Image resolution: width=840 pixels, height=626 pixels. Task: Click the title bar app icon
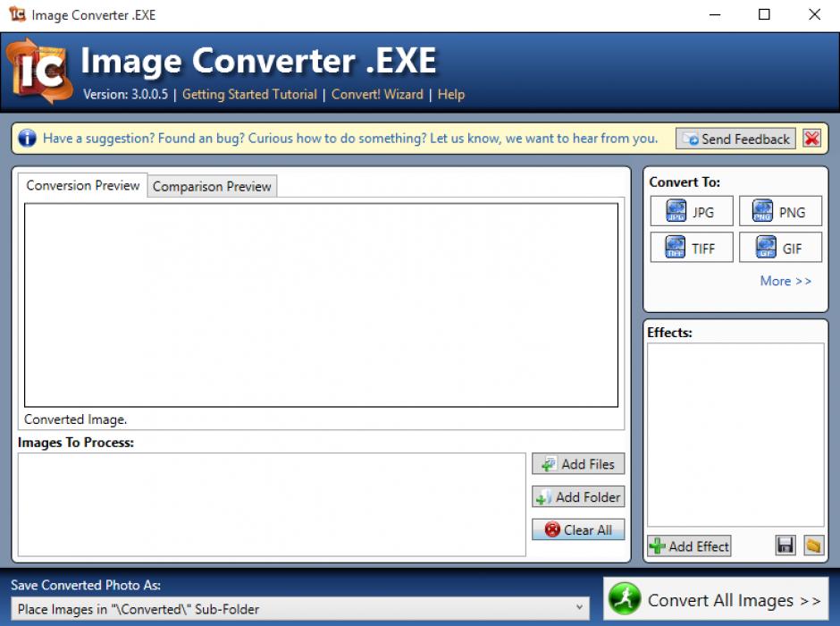[x=17, y=14]
